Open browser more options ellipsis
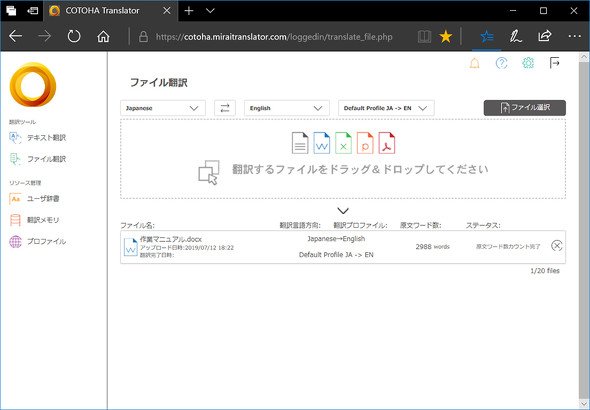This screenshot has width=590, height=410. pos(574,36)
